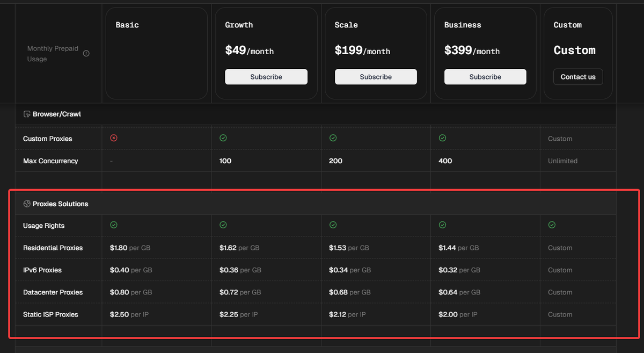
Task: Click the Usage Rights checkmark under Scale
Action: click(x=333, y=225)
